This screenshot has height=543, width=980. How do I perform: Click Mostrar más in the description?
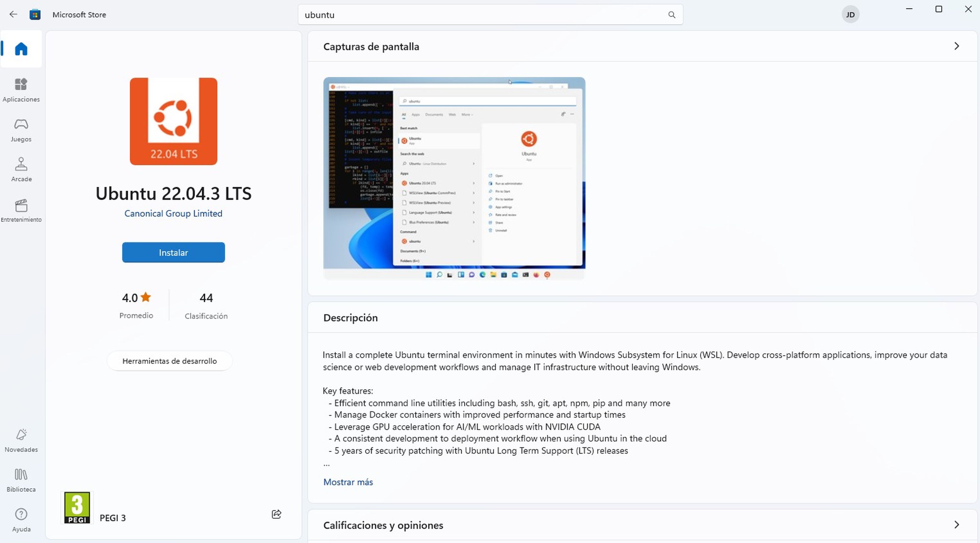click(348, 482)
